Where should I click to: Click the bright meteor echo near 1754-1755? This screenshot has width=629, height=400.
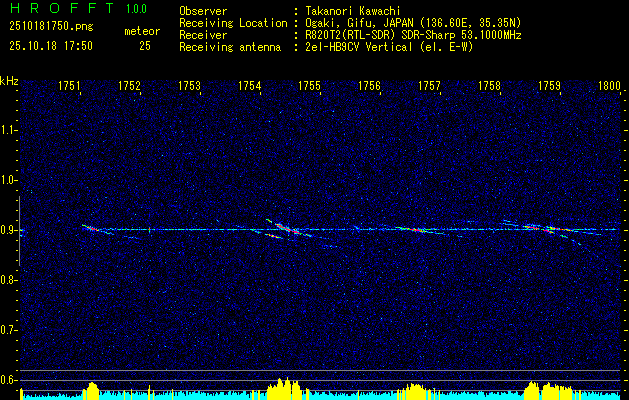(288, 229)
